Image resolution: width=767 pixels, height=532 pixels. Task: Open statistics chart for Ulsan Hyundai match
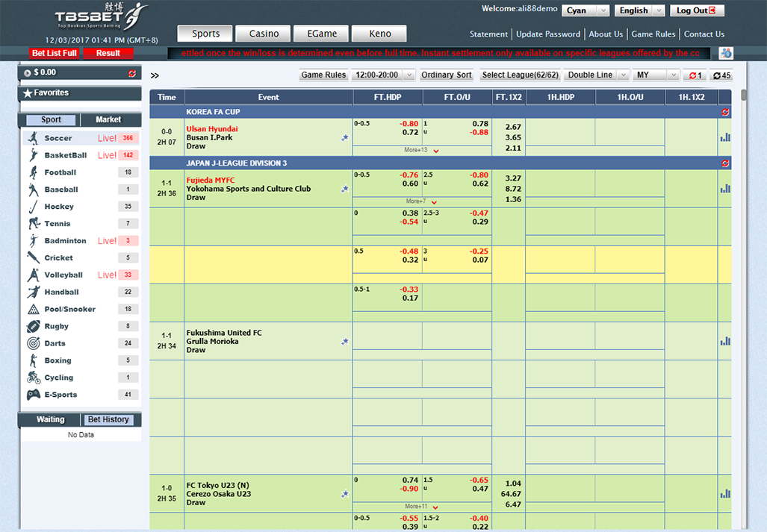click(x=724, y=137)
